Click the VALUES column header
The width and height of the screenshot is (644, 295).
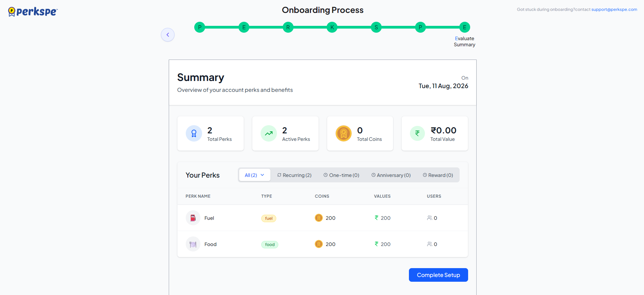382,196
